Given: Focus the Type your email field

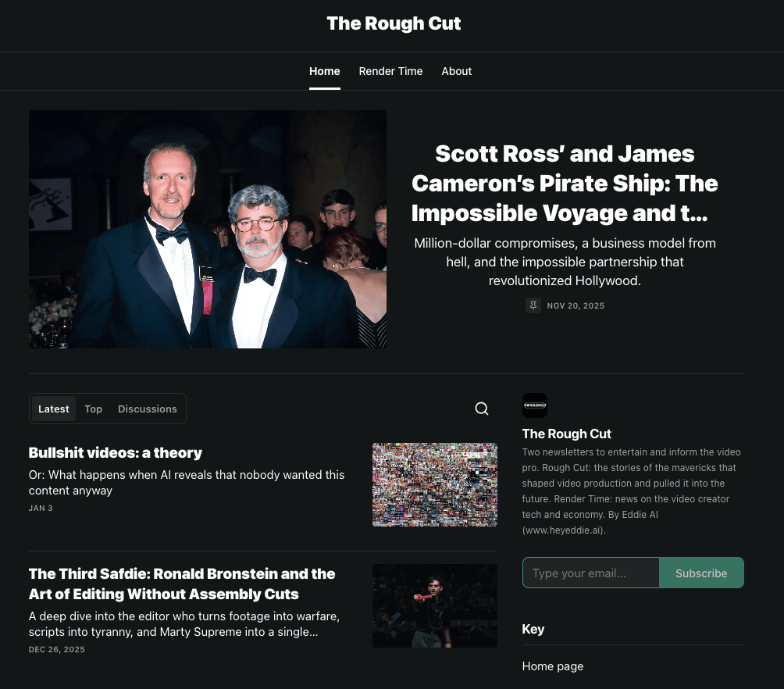Looking at the screenshot, I should point(590,573).
